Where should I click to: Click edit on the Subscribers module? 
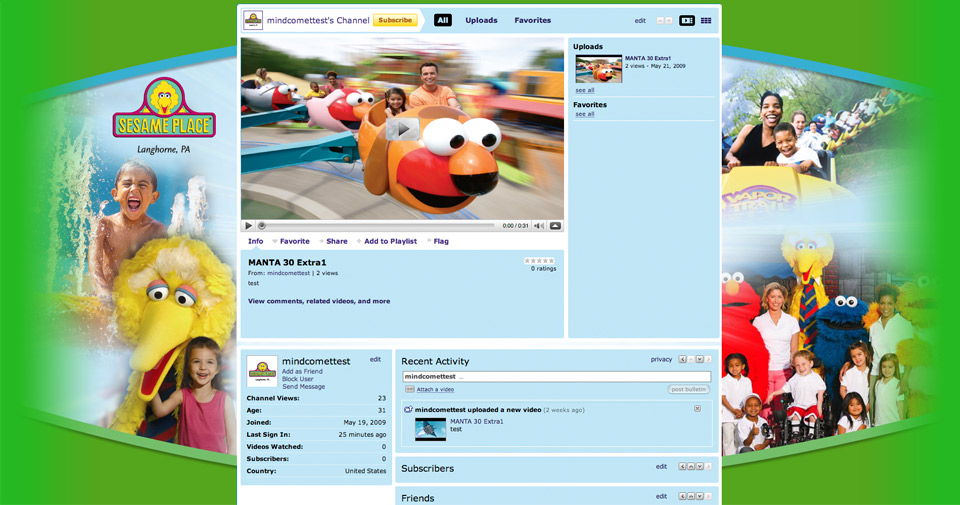pos(661,466)
